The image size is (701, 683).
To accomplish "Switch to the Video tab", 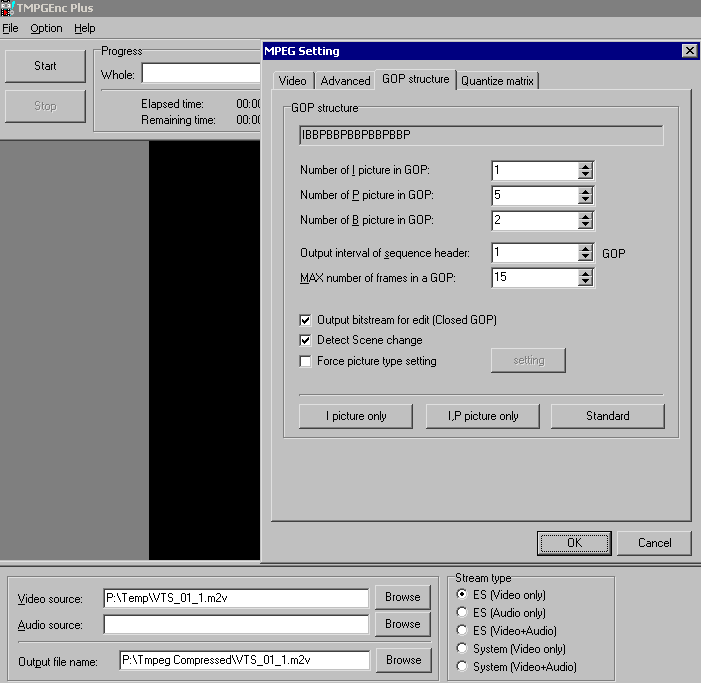I will pos(293,81).
